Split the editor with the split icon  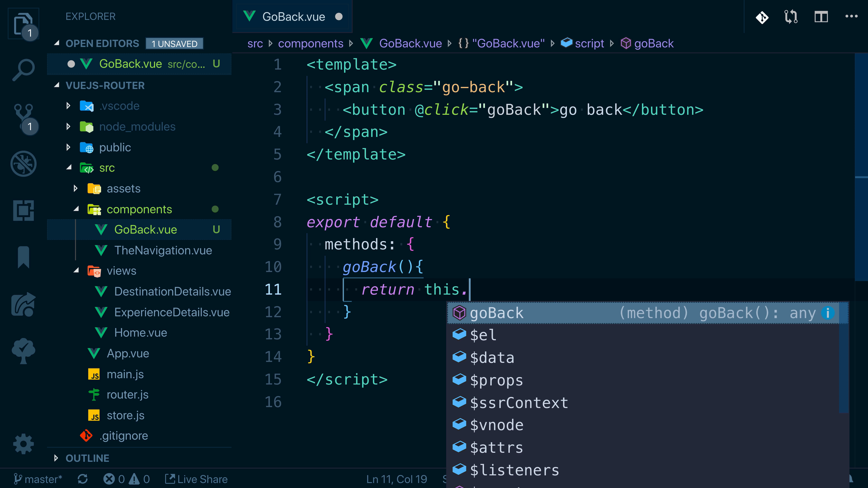click(821, 17)
